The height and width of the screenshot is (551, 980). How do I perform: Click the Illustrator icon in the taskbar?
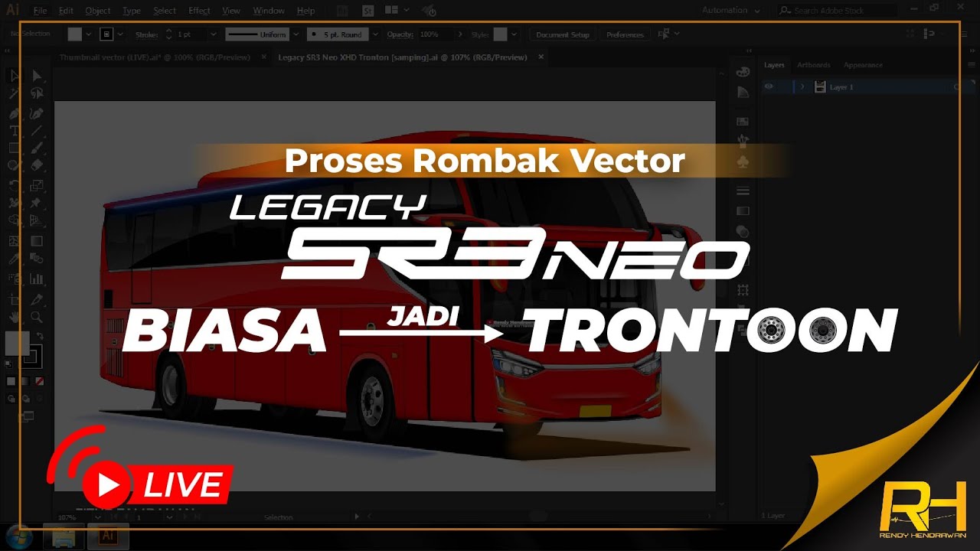coord(108,536)
